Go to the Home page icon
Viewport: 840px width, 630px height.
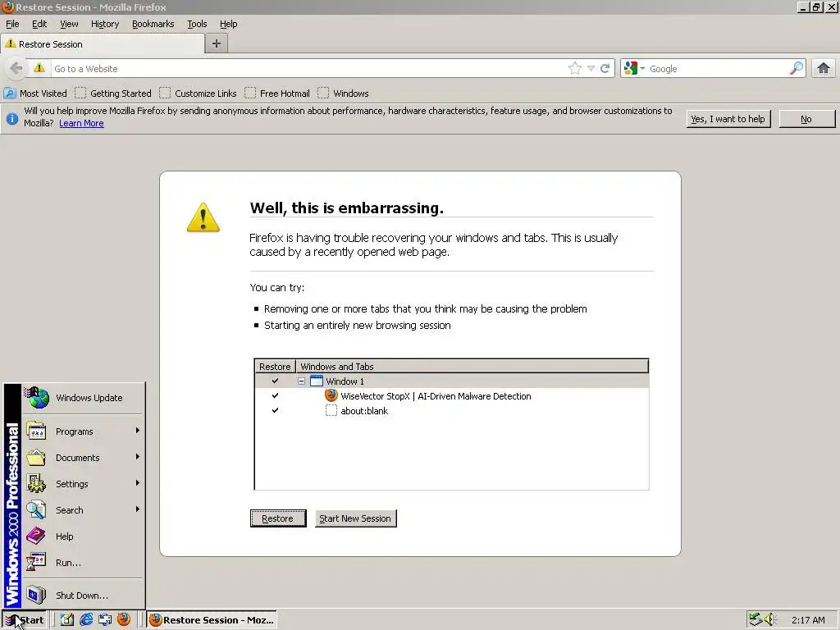point(824,68)
